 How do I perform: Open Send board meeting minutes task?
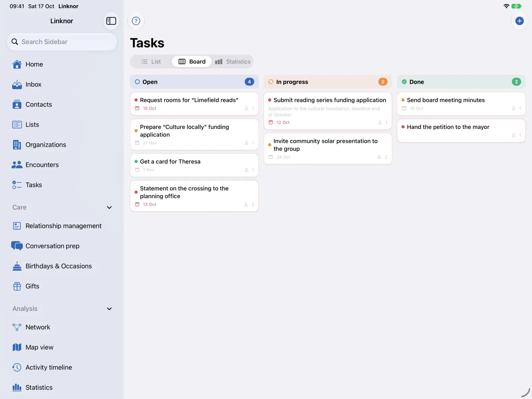pyautogui.click(x=461, y=104)
